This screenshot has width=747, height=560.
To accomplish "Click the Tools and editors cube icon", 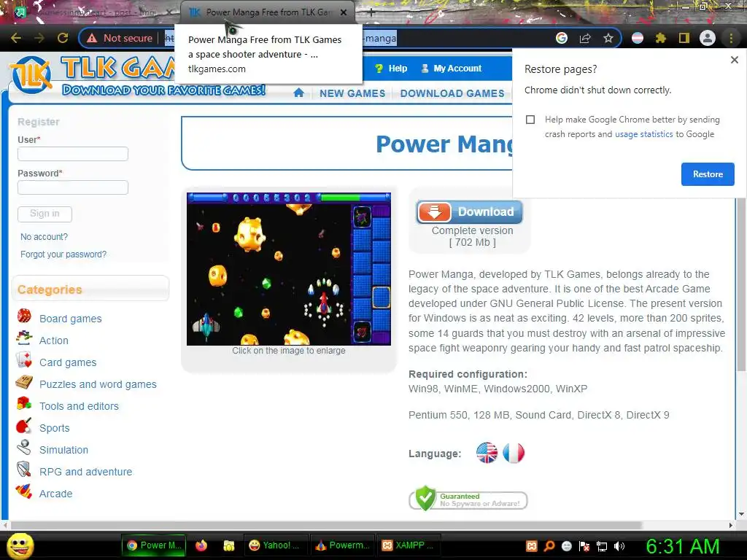I will 24,404.
